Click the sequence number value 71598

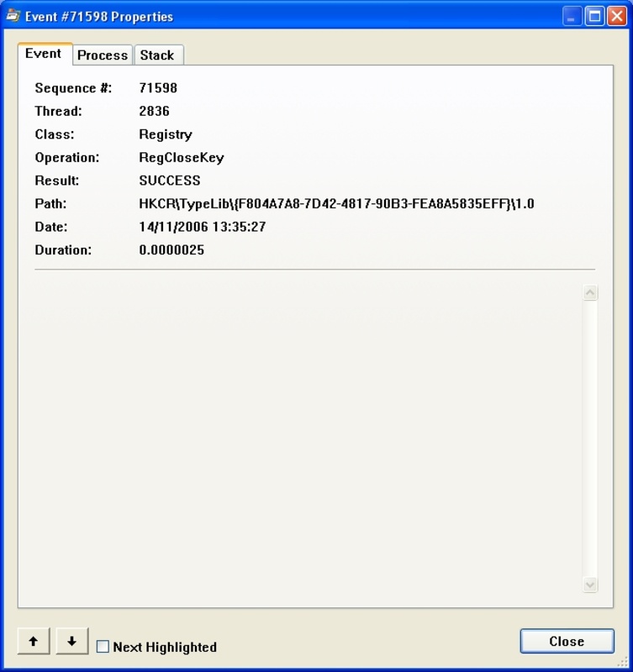[x=158, y=88]
